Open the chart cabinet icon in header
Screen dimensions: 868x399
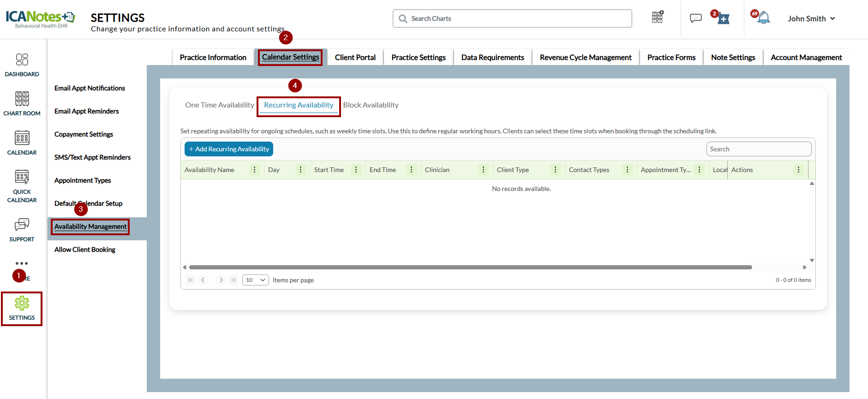(658, 17)
